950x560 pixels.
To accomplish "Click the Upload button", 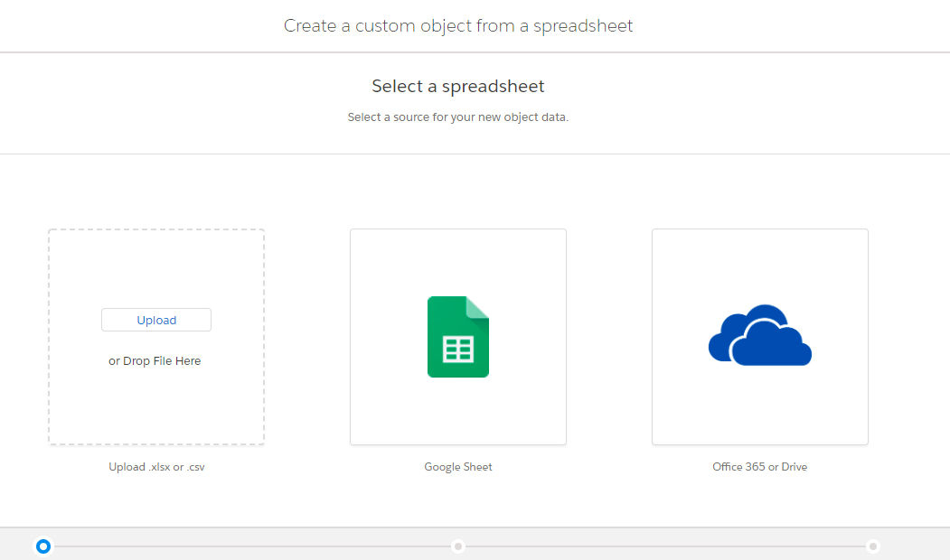I will click(156, 320).
